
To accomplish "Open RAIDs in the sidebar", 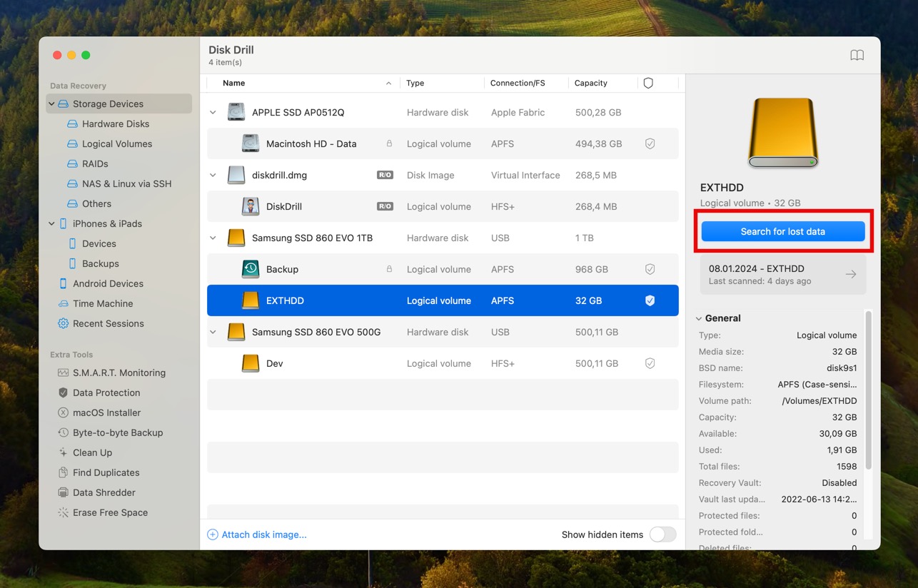I will (95, 163).
